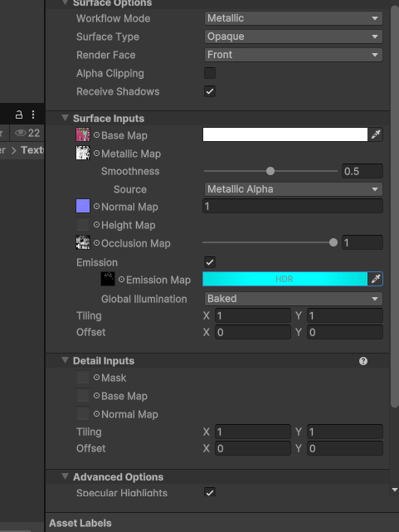Uncheck the Emission checkbox
Image resolution: width=399 pixels, height=532 pixels.
tap(210, 262)
